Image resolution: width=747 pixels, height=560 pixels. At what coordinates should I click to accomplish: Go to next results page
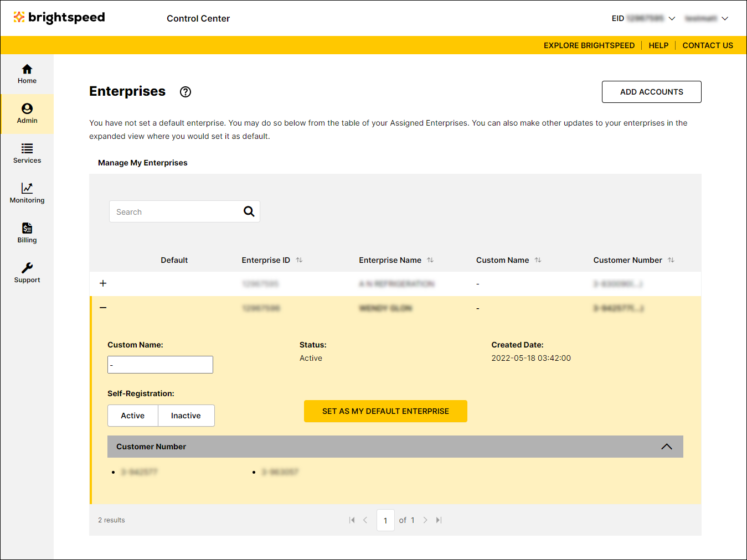click(x=425, y=520)
